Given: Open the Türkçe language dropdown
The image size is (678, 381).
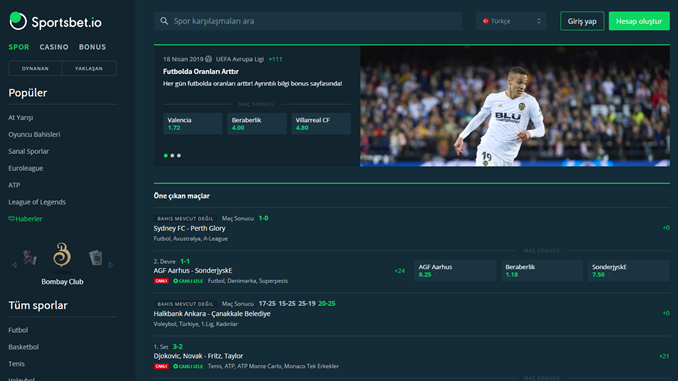Looking at the screenshot, I should (x=511, y=21).
